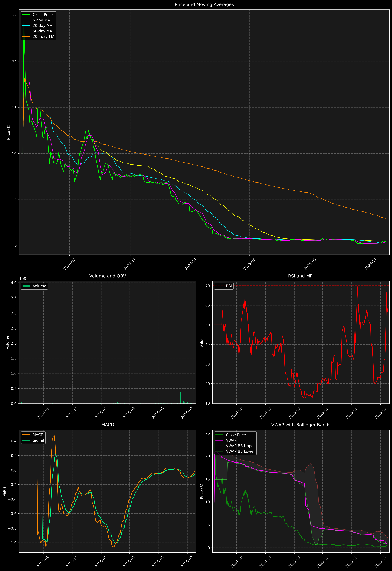Click the "10" tick on RSI chart
Viewport: 392px width, 571px height.
pyautogui.click(x=208, y=403)
